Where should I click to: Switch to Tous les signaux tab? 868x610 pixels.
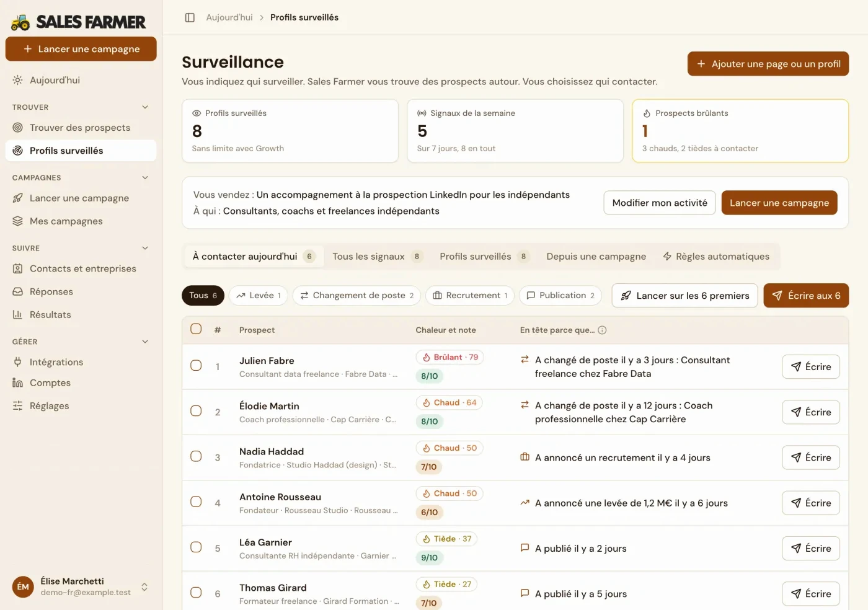377,257
